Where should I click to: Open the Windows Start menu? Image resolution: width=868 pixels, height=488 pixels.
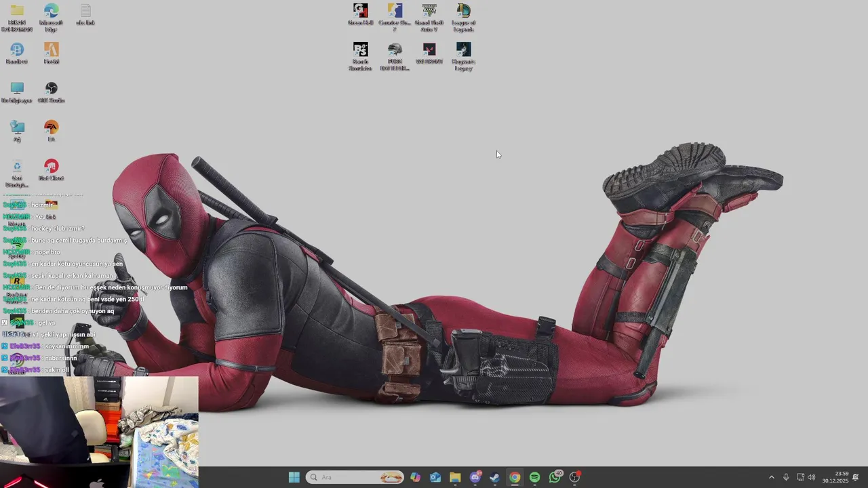click(294, 477)
